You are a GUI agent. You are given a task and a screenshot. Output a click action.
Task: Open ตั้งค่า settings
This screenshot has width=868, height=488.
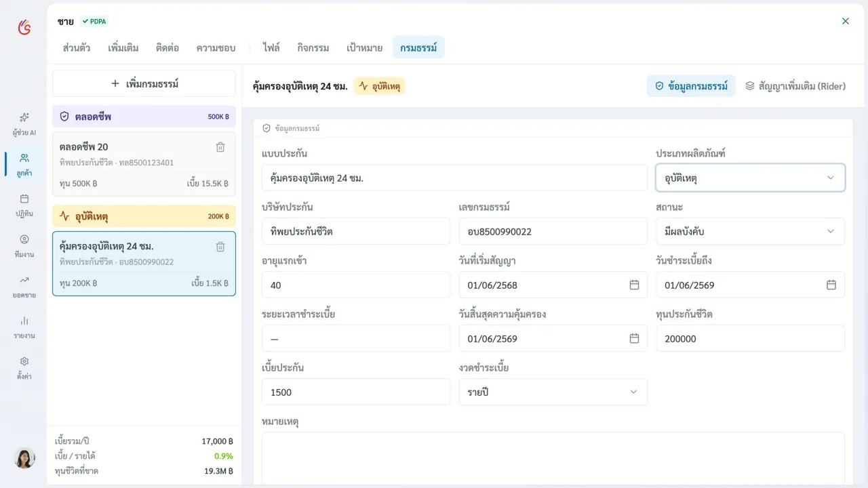(x=24, y=367)
